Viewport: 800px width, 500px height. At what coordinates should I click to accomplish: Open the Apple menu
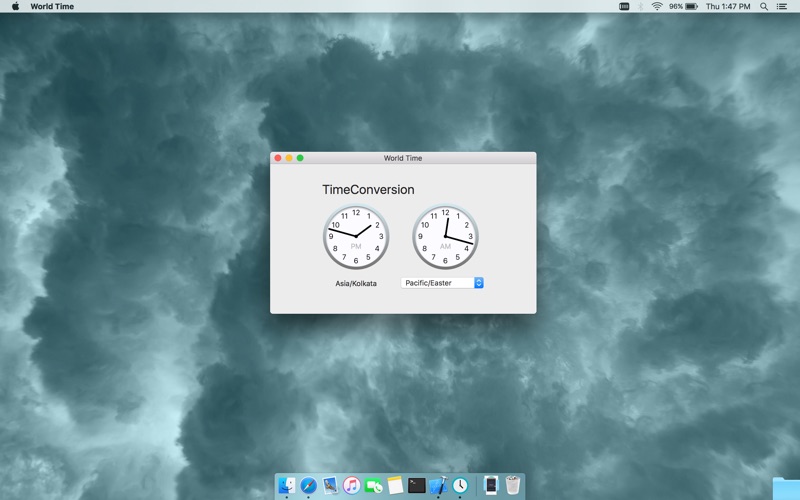pyautogui.click(x=15, y=6)
